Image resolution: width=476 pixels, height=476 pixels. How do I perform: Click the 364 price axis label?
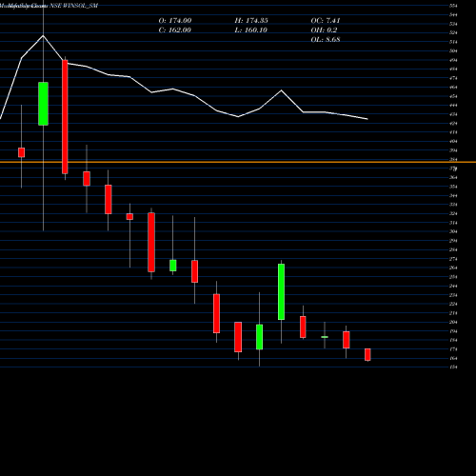[453, 177]
